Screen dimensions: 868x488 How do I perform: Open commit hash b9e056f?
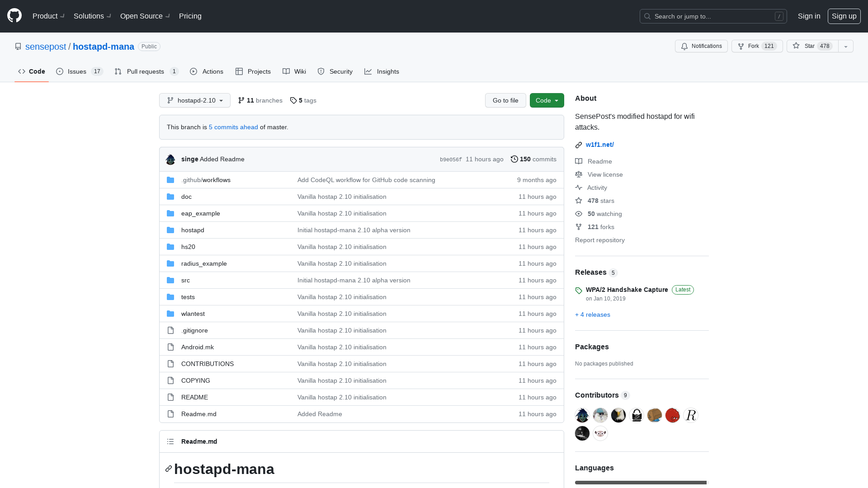coord(451,160)
